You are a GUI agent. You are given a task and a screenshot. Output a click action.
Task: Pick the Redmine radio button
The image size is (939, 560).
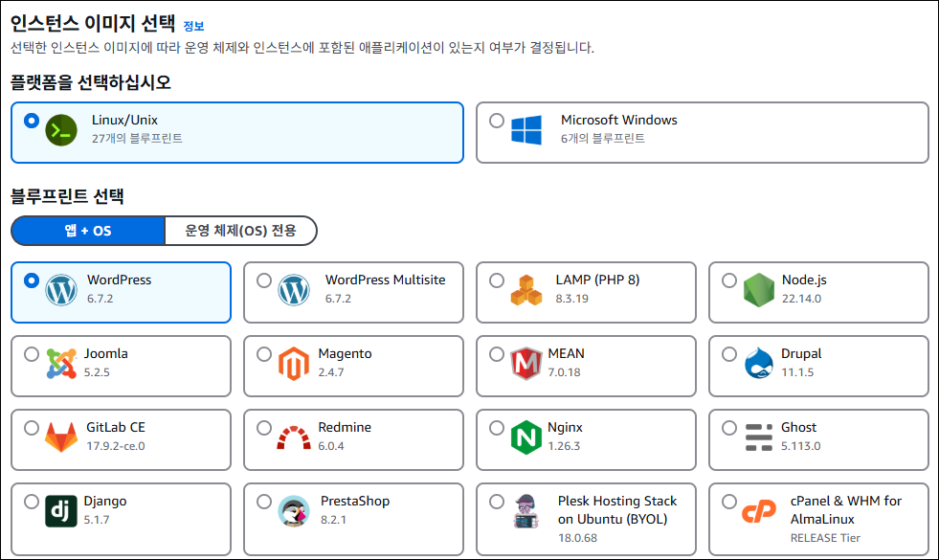pos(264,428)
